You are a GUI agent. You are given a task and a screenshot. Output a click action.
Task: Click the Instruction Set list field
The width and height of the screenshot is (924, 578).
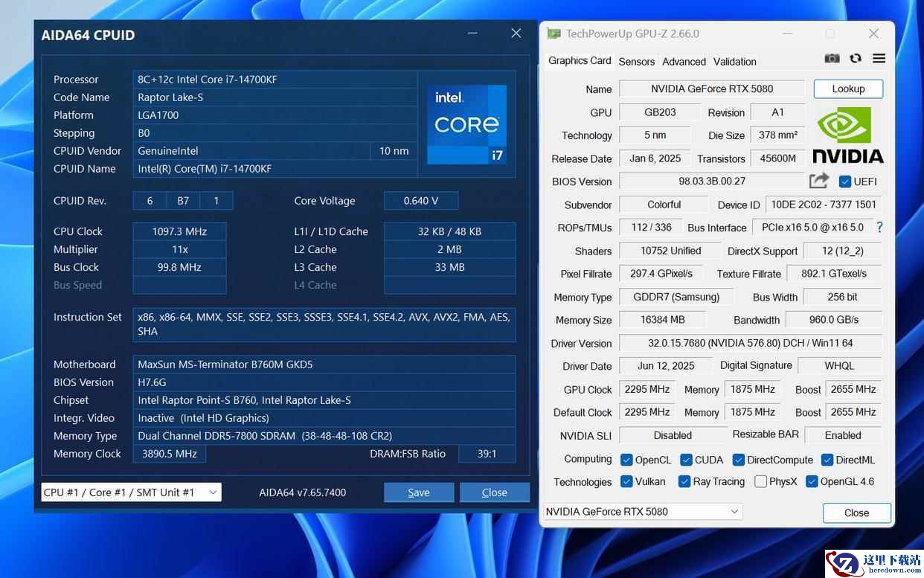coord(324,324)
